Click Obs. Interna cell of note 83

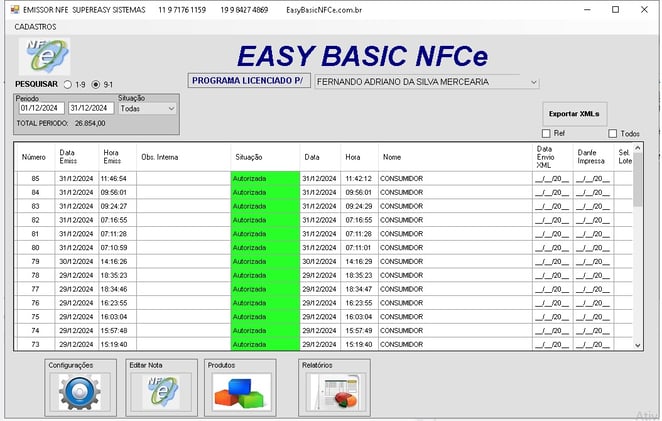[x=183, y=206]
